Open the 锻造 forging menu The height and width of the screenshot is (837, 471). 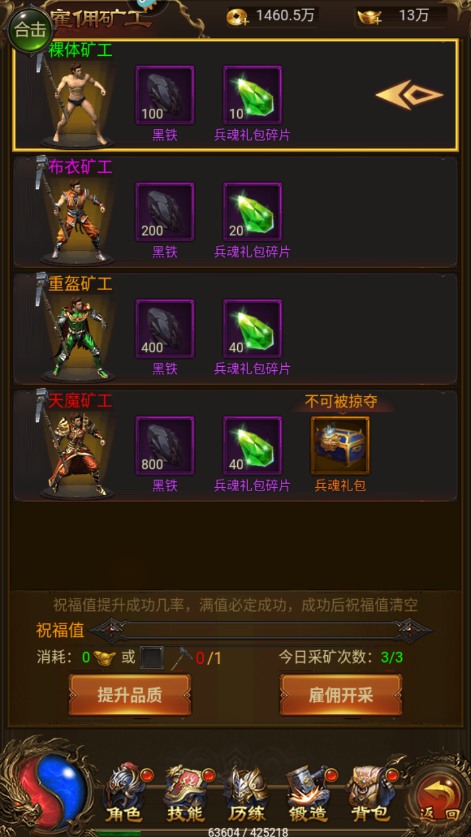[309, 794]
